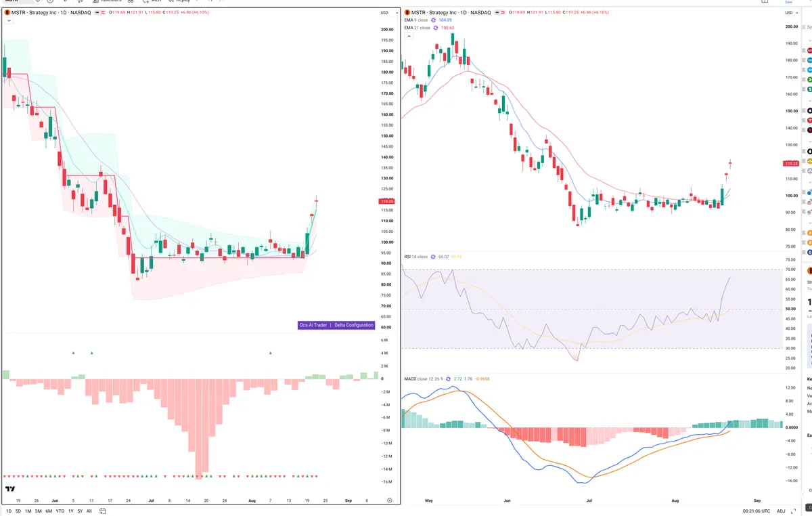
Task: Select the 5Y time range
Action: (81, 511)
